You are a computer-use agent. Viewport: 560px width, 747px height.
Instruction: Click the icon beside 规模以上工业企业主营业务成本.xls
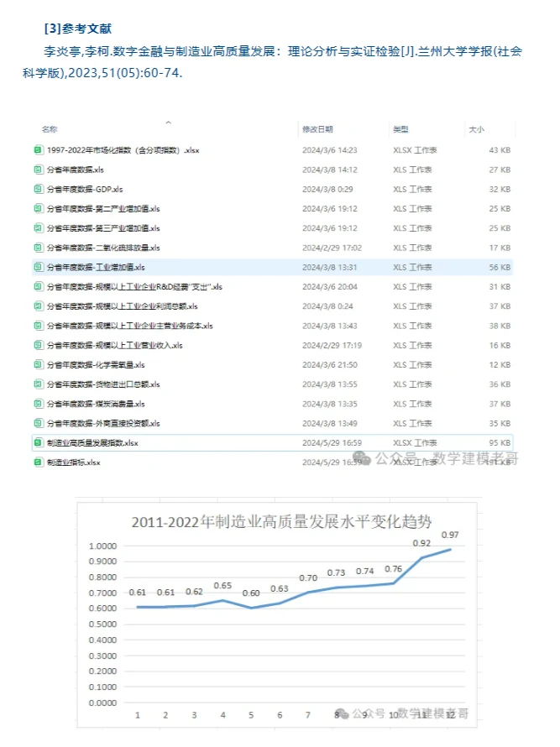(38, 326)
